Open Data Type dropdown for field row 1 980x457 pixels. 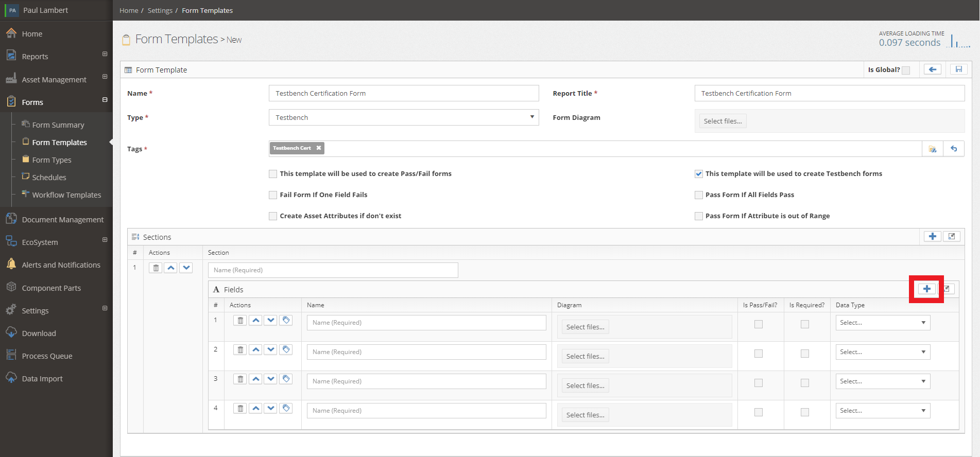tap(883, 323)
